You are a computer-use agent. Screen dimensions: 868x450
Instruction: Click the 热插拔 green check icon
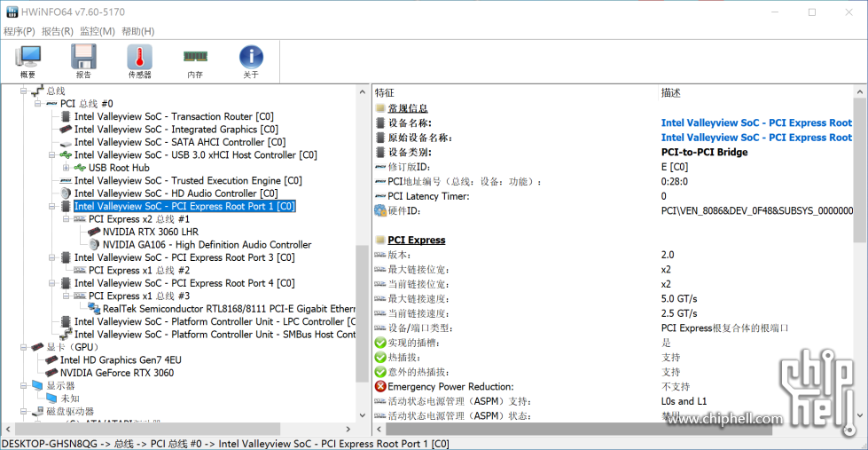point(380,358)
